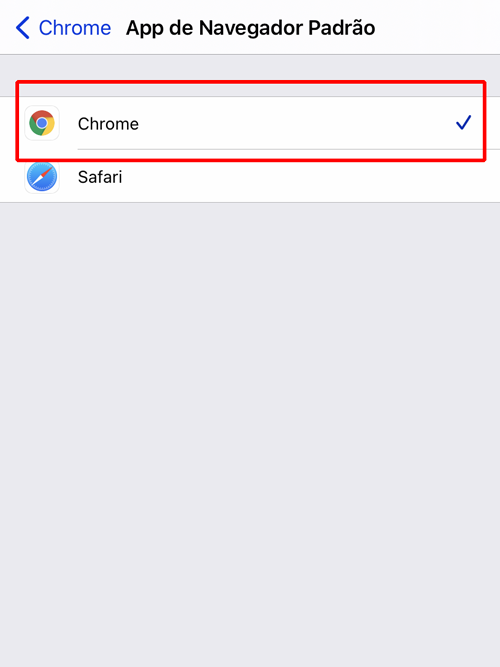Click the blue checkmark beside Chrome
This screenshot has width=500, height=667.
pyautogui.click(x=463, y=123)
